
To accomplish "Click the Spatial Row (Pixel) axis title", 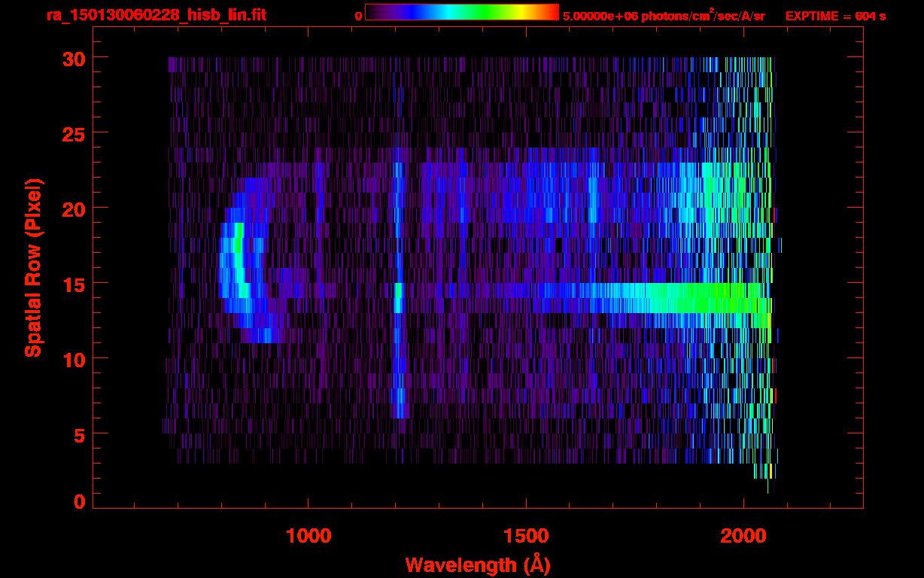I will (x=33, y=267).
